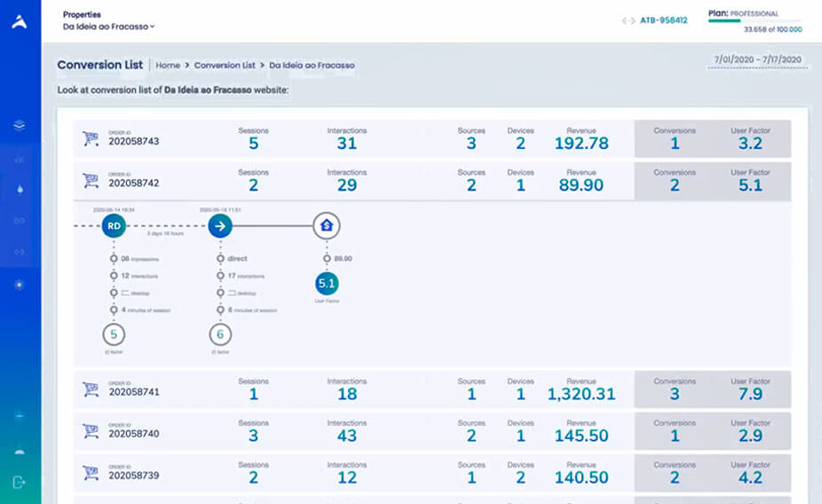
Task: Open the Da Ideia ao Fracasso properties dropdown
Action: pos(108,27)
